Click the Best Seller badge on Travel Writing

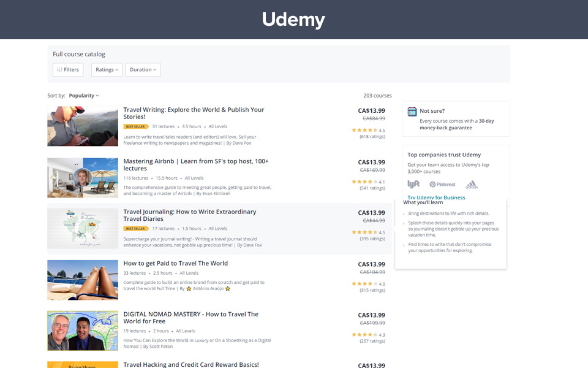click(136, 126)
